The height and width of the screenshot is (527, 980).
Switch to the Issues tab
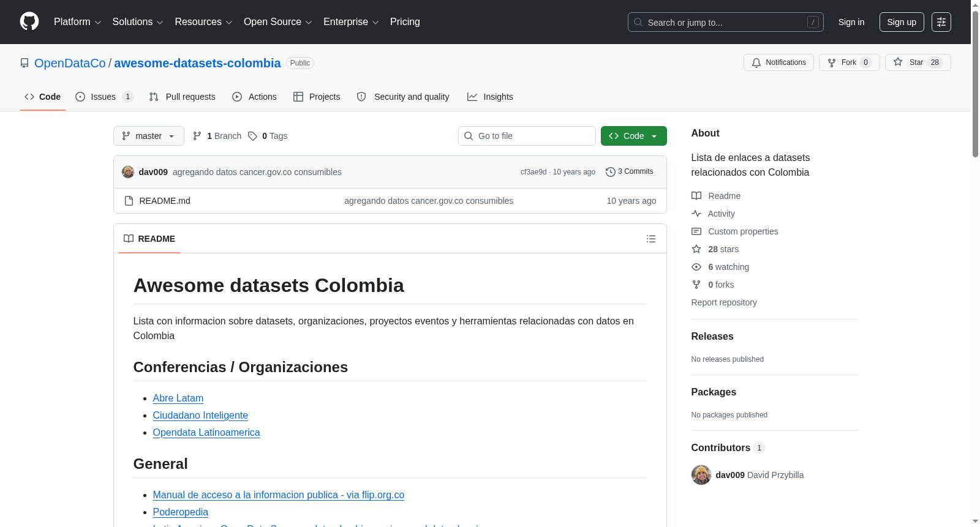coord(104,97)
